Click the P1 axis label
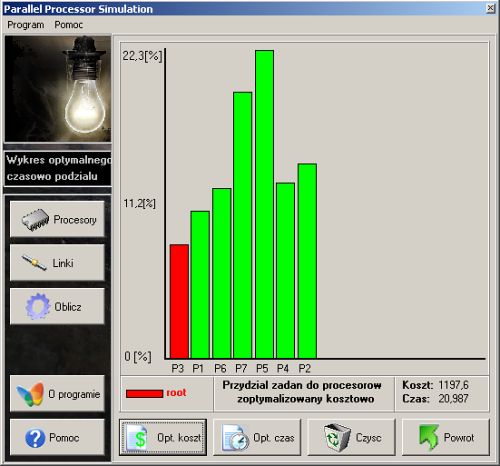Image resolution: width=500 pixels, height=466 pixels. coord(198,368)
